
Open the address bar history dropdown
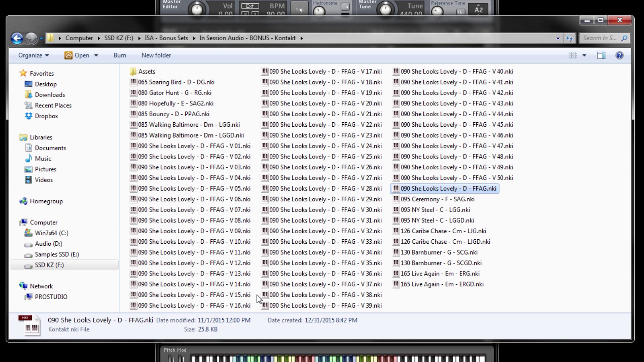(x=558, y=39)
